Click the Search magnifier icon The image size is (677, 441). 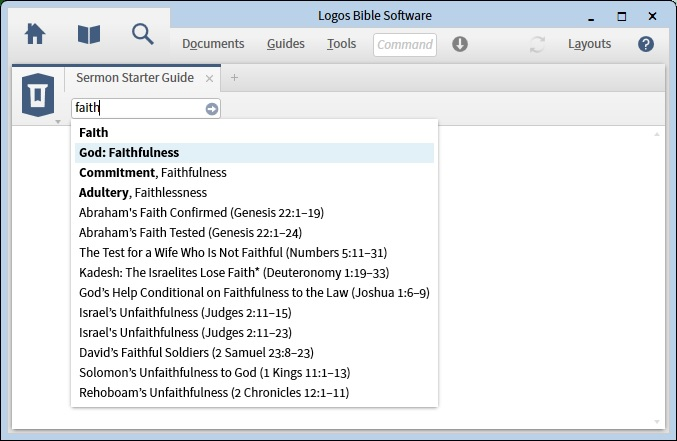[x=143, y=34]
